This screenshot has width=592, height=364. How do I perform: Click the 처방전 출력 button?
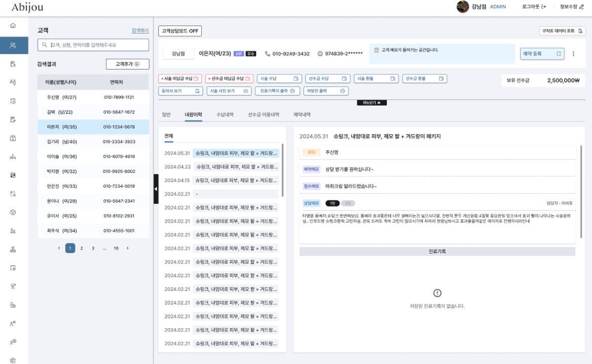326,91
